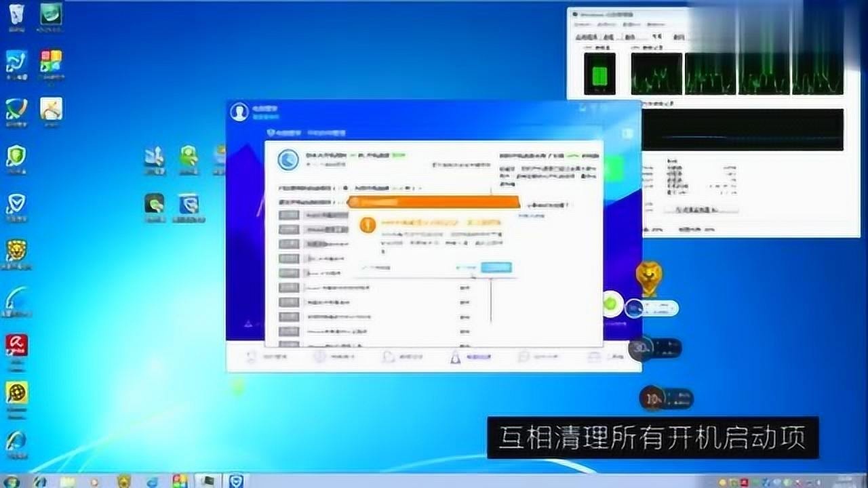This screenshot has height=488, width=868.
Task: Click the orange title bar of the warning dialog
Action: point(433,202)
